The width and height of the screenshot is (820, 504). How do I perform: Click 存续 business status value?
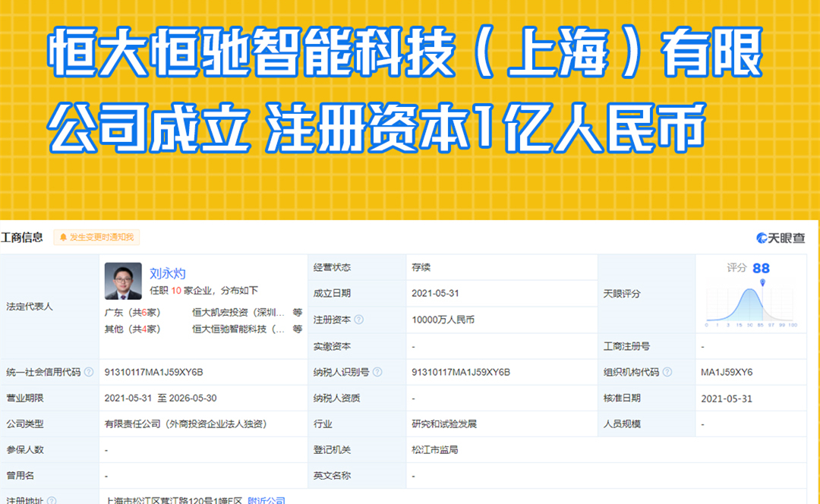(421, 267)
